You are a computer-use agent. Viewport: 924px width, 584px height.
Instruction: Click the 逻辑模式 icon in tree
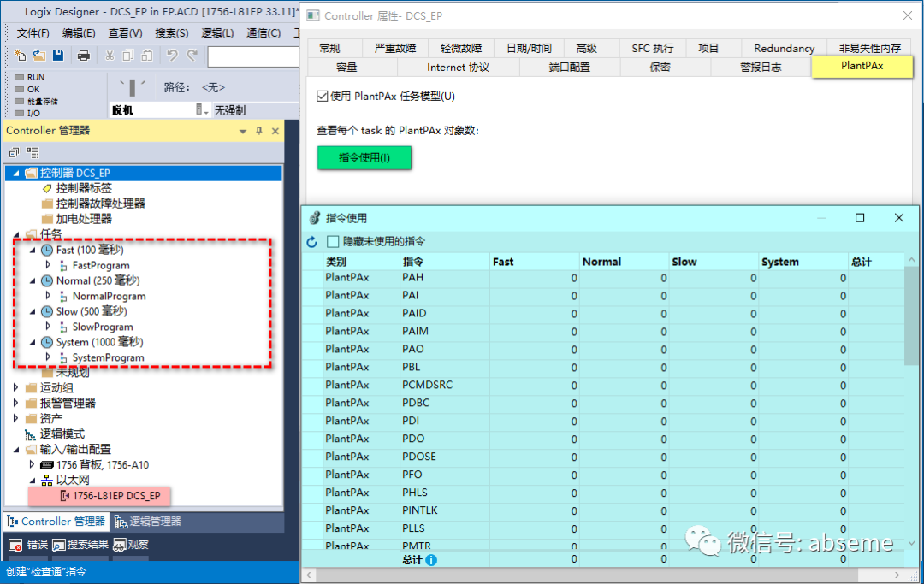point(30,434)
